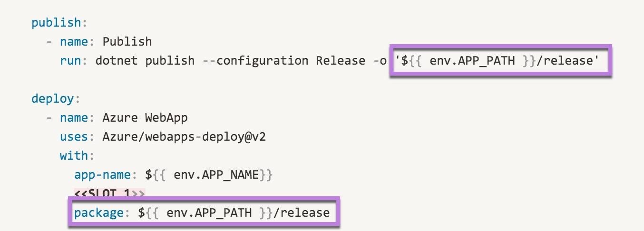
Task: Click the word Release after --configuration
Action: click(341, 61)
